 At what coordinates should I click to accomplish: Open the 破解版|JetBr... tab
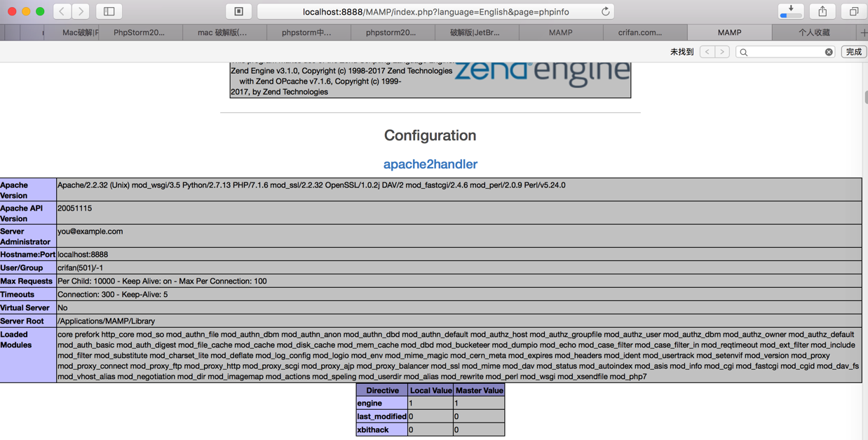pyautogui.click(x=477, y=32)
